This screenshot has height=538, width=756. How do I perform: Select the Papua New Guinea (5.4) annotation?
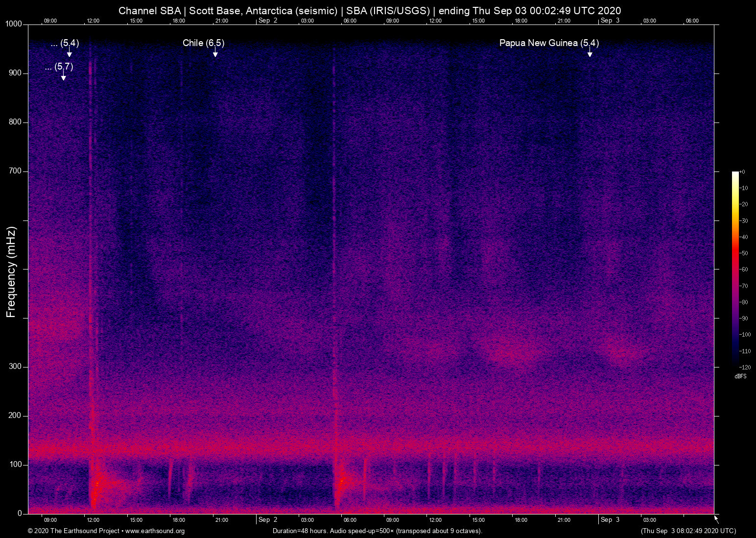548,43
